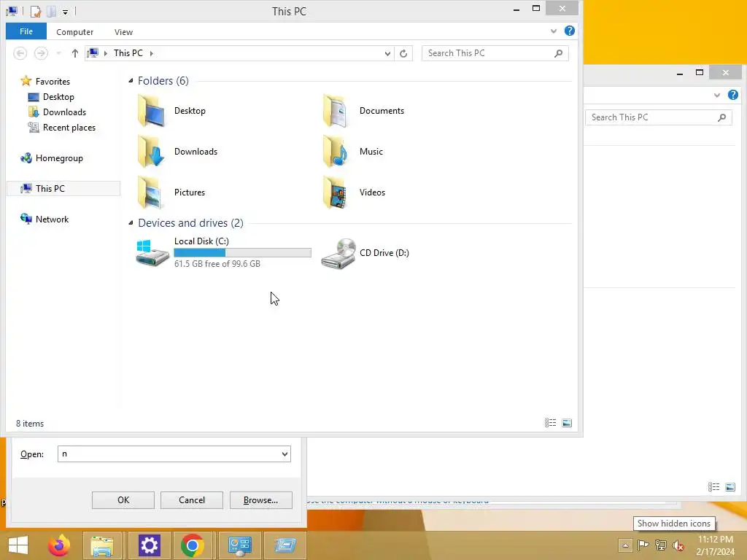This screenshot has width=747, height=560.
Task: Open PC settings gear on taskbar
Action: 149,545
